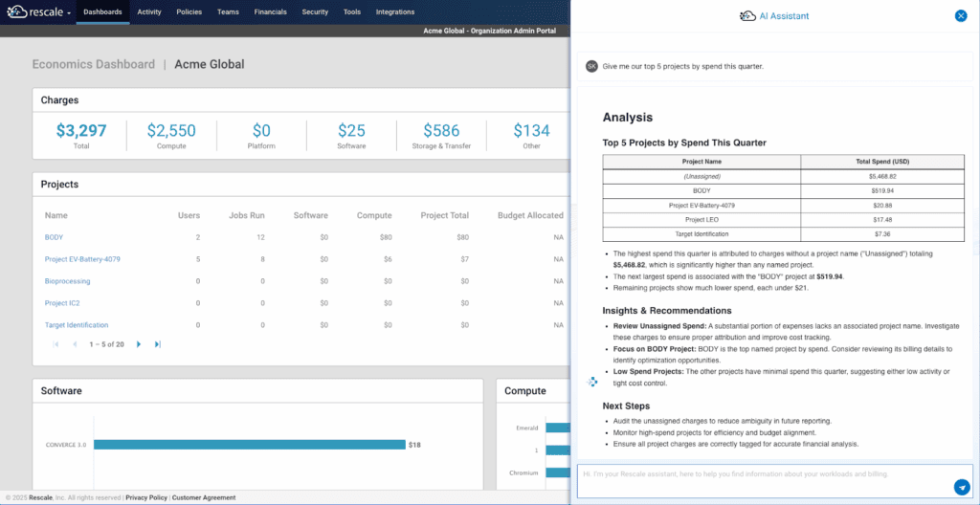Jump to first page of projects
The width and height of the screenshot is (980, 505).
[56, 344]
